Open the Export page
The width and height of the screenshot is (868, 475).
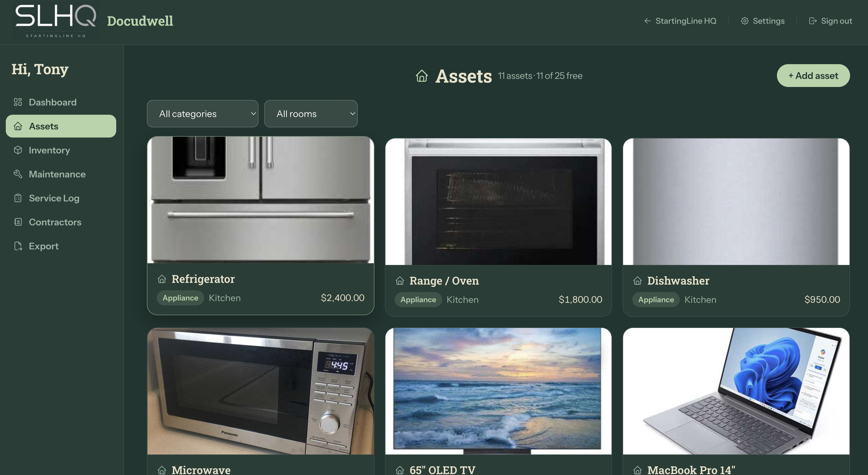tap(61, 246)
